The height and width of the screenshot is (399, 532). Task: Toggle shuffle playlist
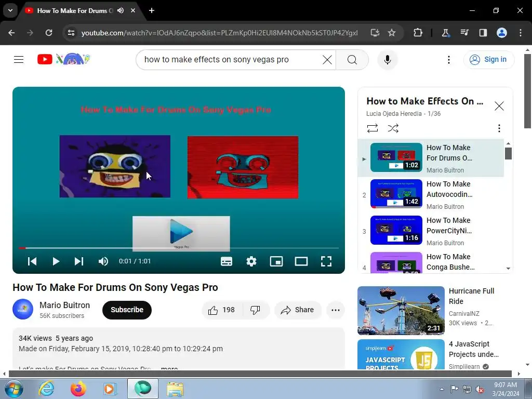click(x=393, y=128)
